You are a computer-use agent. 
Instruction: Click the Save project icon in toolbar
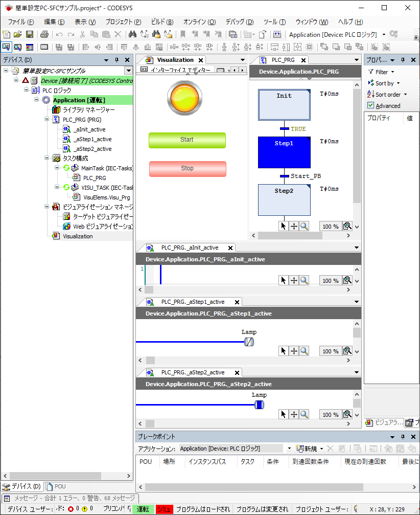(x=30, y=34)
